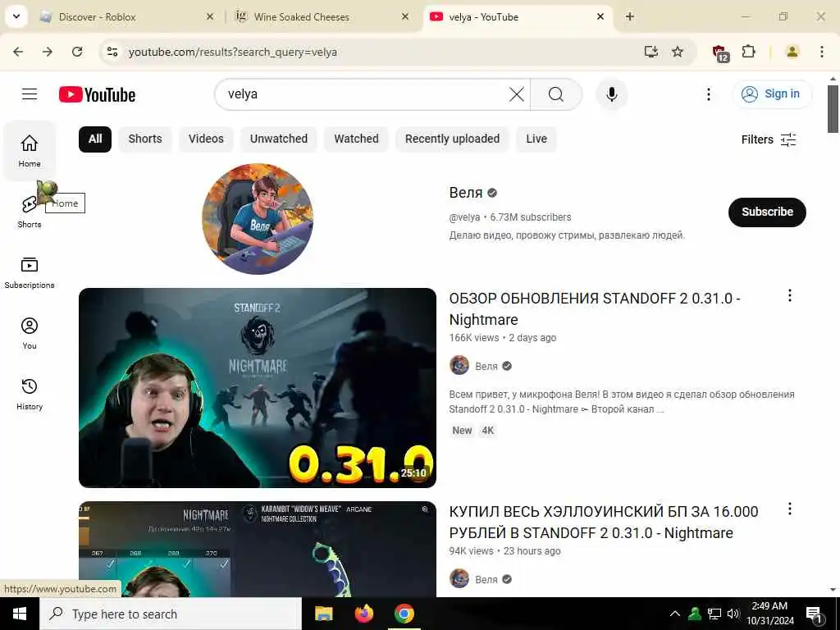Image resolution: width=840 pixels, height=630 pixels.
Task: Open the volume control in system tray
Action: 733,614
